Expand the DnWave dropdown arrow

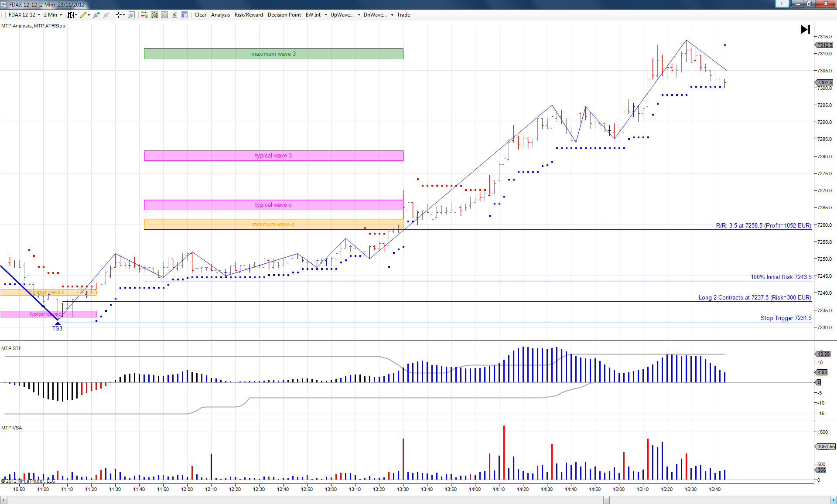(x=392, y=15)
